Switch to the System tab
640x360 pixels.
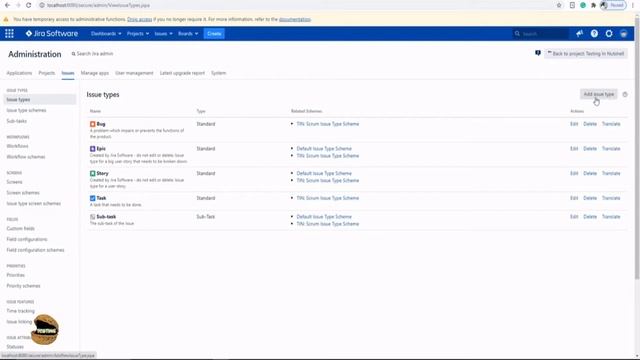pyautogui.click(x=218, y=73)
